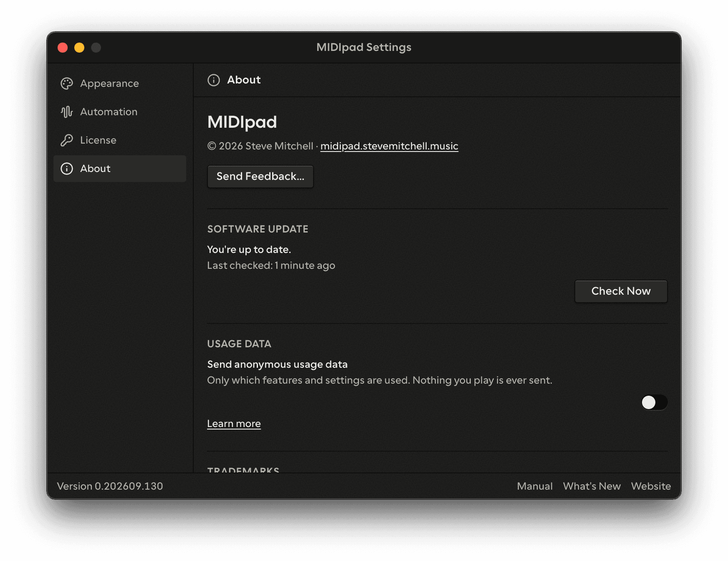Click the 'Send anonymous usage data' label
The height and width of the screenshot is (561, 728).
(277, 364)
